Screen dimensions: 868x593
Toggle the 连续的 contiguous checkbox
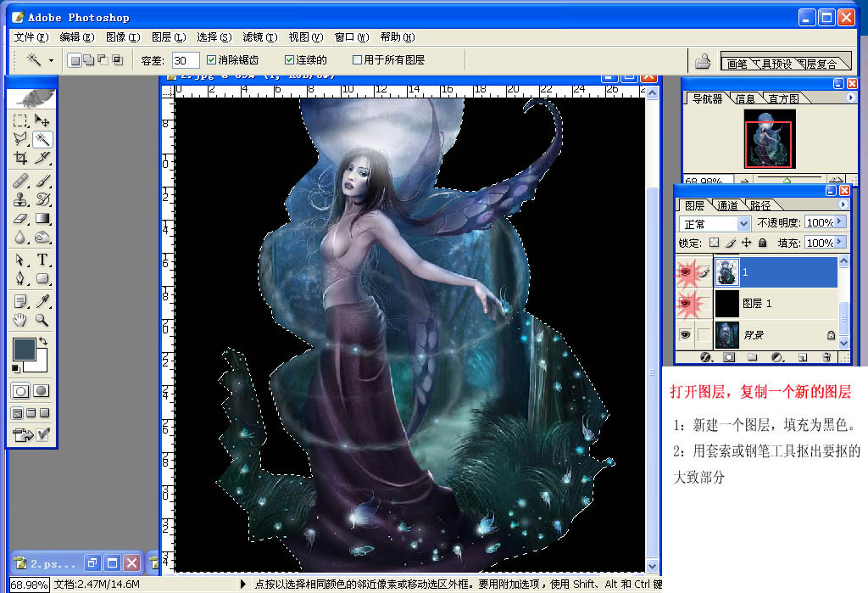pyautogui.click(x=289, y=59)
